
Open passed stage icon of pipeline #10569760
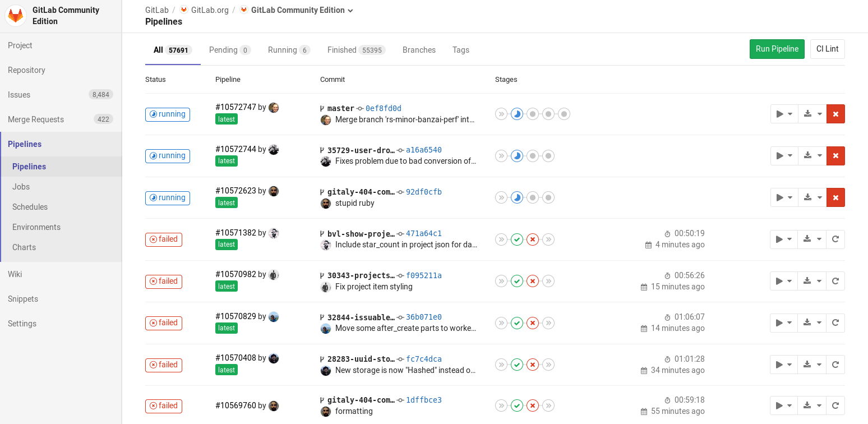click(517, 405)
